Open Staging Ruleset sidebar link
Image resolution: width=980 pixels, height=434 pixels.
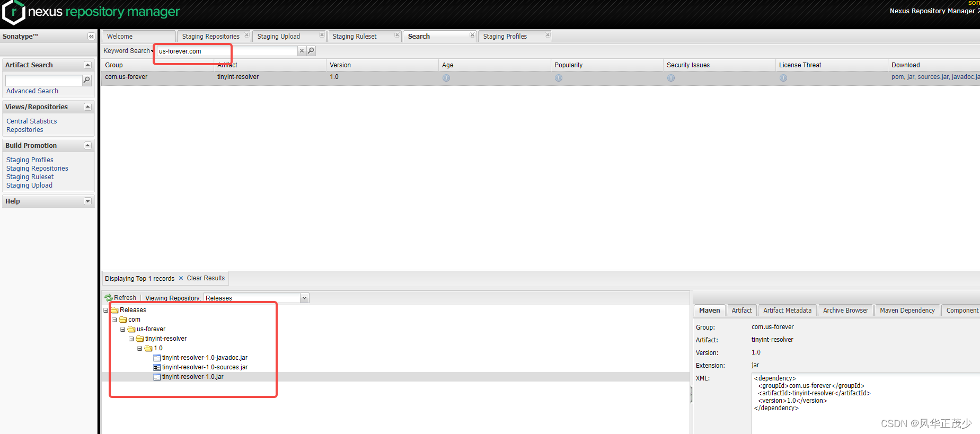click(x=30, y=177)
